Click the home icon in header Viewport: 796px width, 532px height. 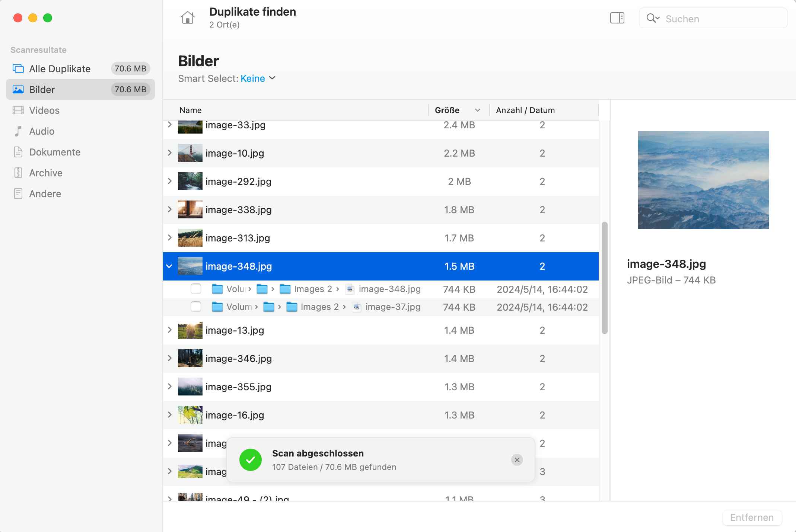click(187, 18)
